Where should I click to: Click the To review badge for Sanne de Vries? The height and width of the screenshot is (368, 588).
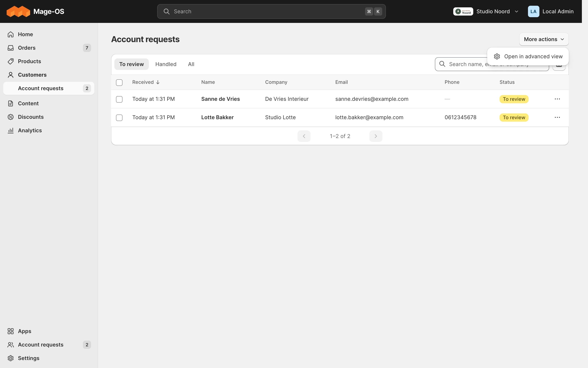tap(514, 99)
